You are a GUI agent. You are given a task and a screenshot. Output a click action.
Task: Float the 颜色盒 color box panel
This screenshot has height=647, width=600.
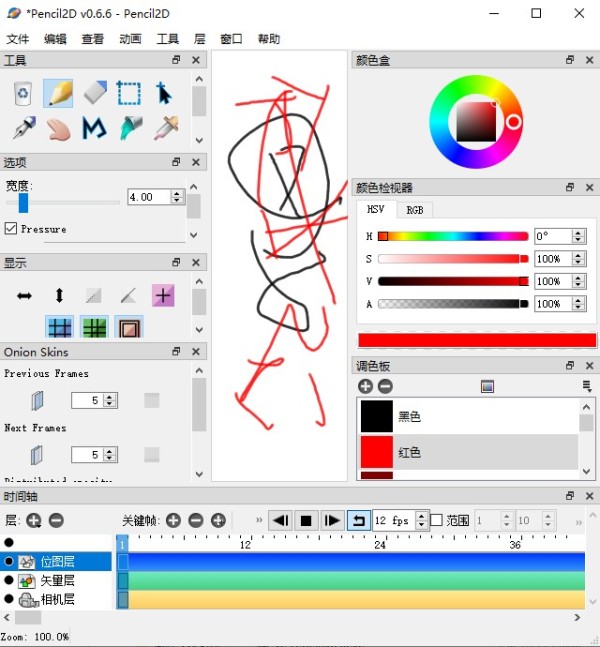point(570,60)
